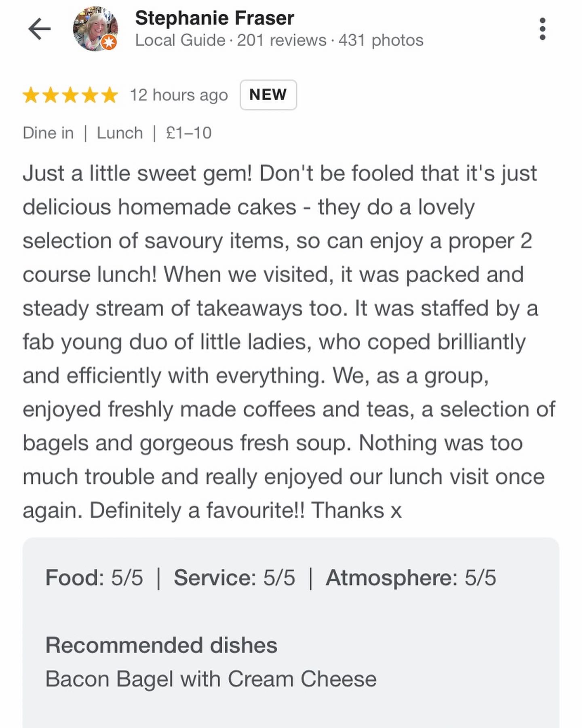Select the "201 reviews" text
Viewport: 582px width, 728px height.
(x=281, y=40)
